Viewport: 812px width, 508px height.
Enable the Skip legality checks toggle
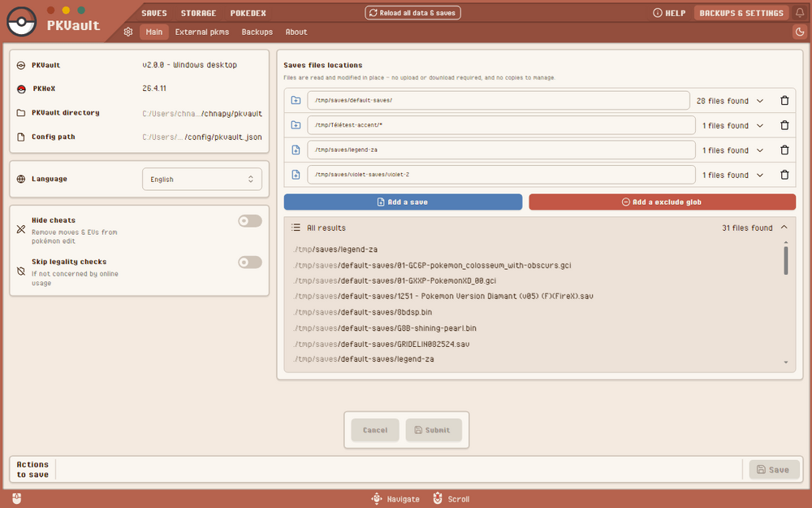pyautogui.click(x=250, y=263)
